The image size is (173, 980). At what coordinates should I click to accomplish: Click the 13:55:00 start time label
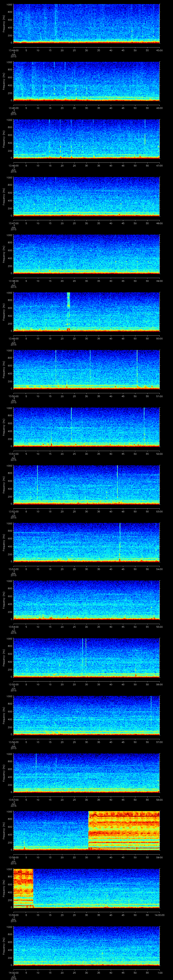(13, 684)
